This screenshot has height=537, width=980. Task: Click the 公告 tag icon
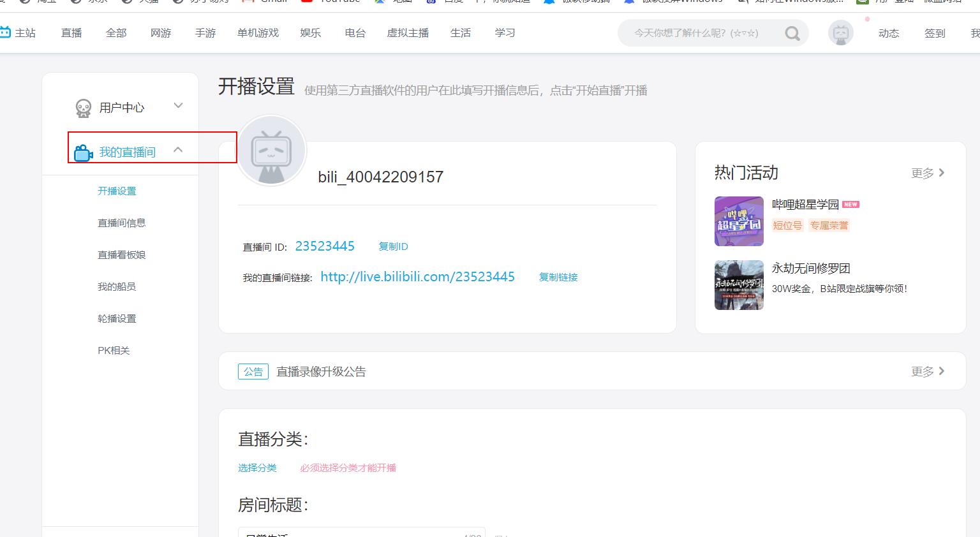pyautogui.click(x=253, y=371)
